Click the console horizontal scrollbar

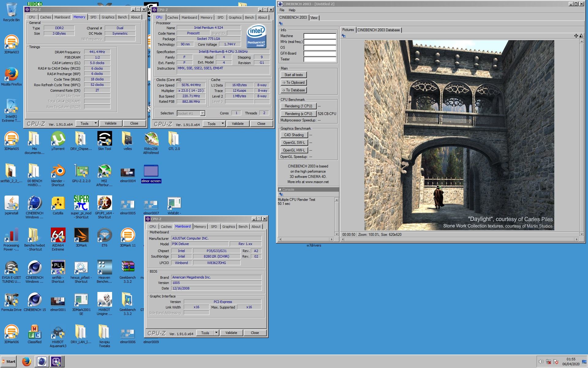click(x=305, y=239)
